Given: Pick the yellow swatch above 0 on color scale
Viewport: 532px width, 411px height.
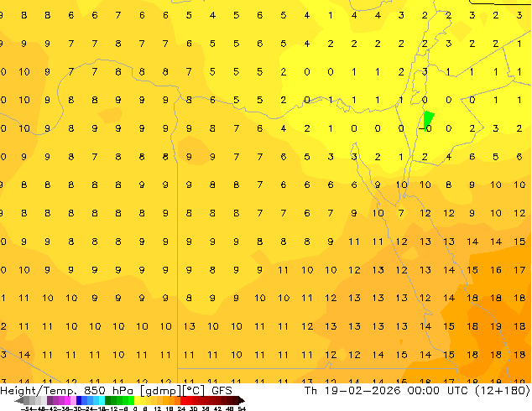Looking at the screenshot, I should (137, 400).
